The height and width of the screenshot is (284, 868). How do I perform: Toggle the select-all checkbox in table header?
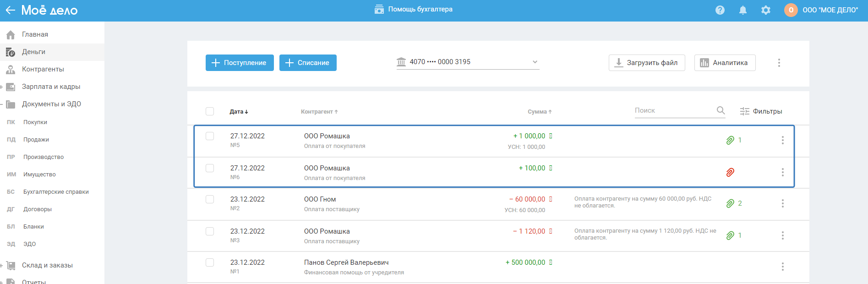[210, 111]
